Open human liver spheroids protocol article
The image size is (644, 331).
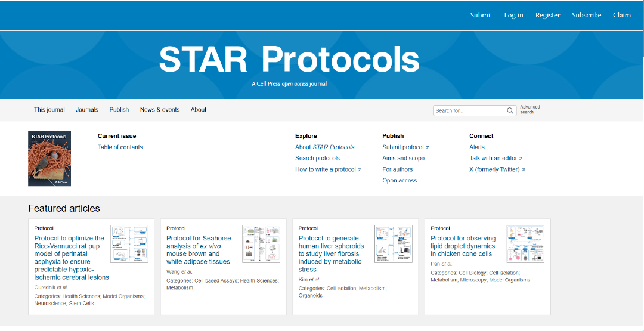(331, 253)
